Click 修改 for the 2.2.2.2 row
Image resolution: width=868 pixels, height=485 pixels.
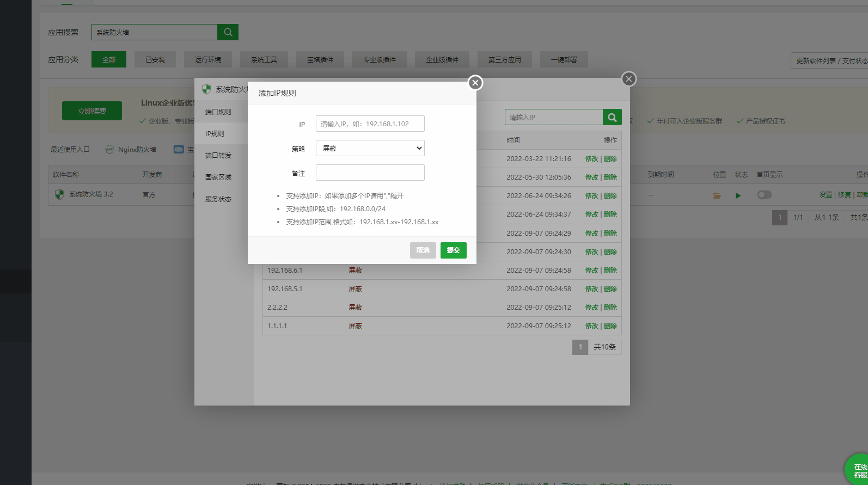[x=591, y=308]
